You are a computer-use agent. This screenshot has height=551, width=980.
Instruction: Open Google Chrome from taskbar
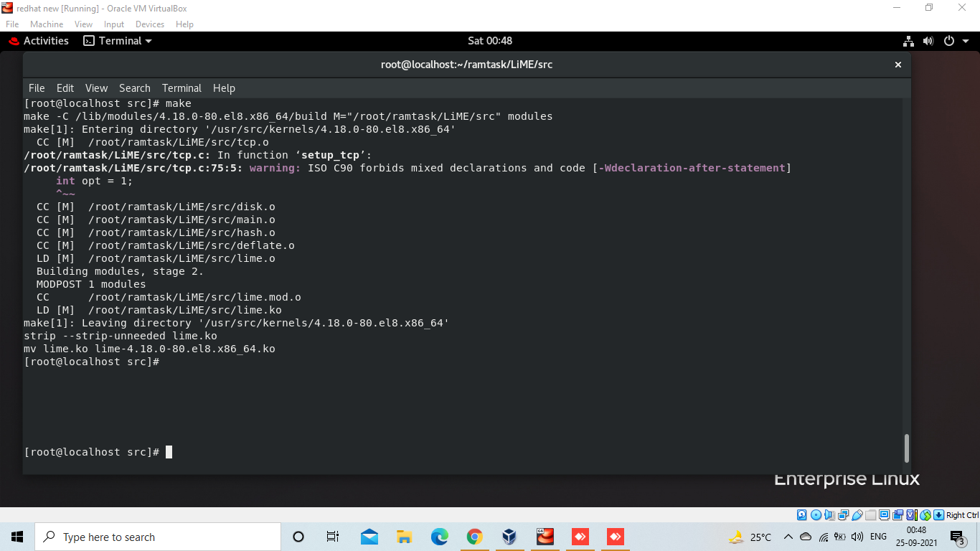pos(474,537)
